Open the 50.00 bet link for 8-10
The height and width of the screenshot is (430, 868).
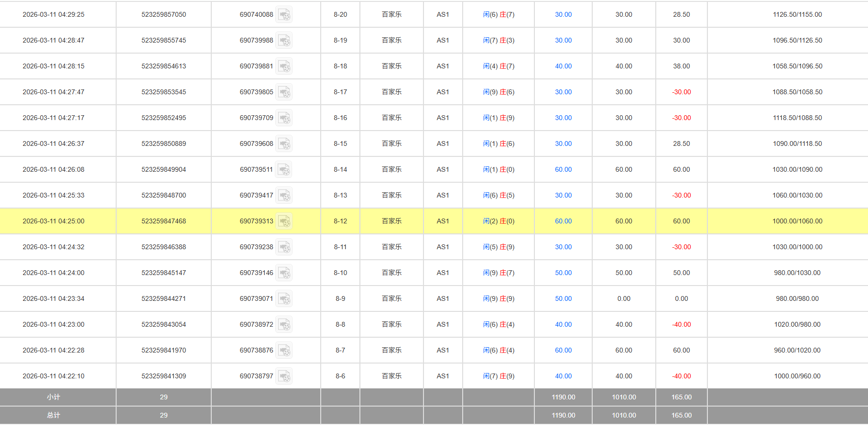[563, 273]
